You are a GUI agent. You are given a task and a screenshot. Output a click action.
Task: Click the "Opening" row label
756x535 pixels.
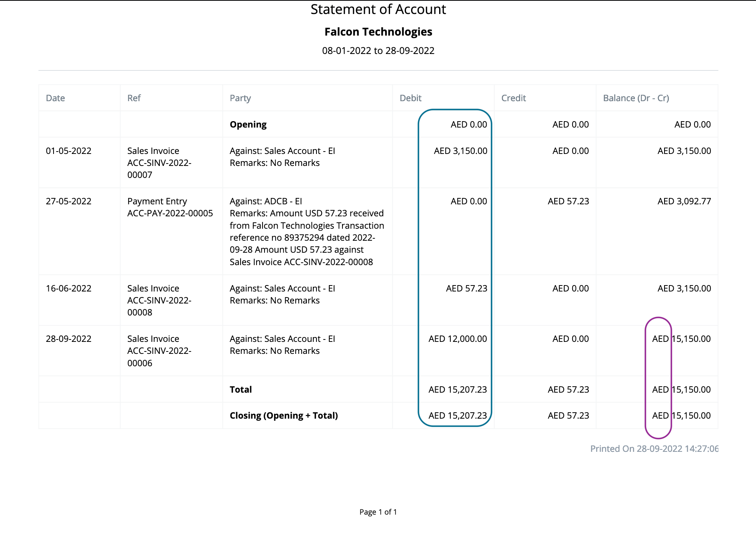coord(248,124)
